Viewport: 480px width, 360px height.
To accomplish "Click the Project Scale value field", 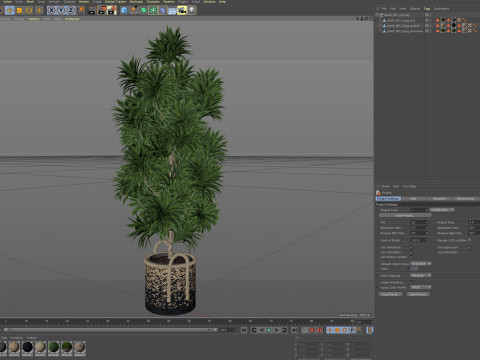I will 418,210.
